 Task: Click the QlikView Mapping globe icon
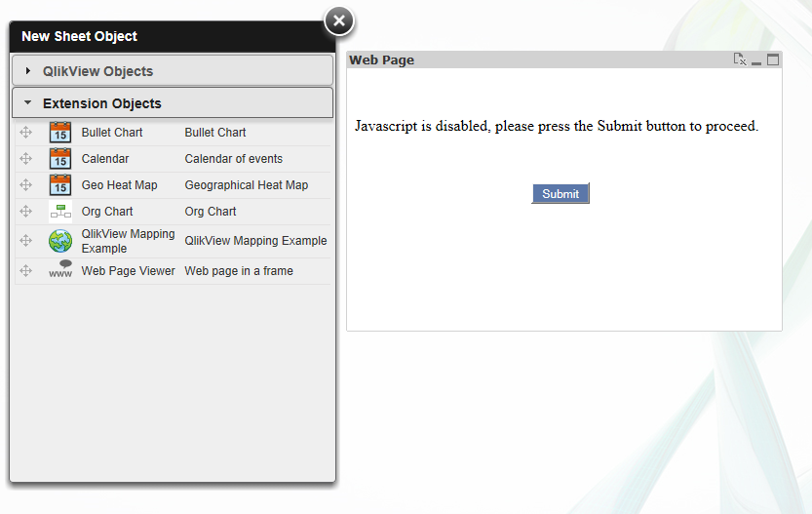point(60,241)
